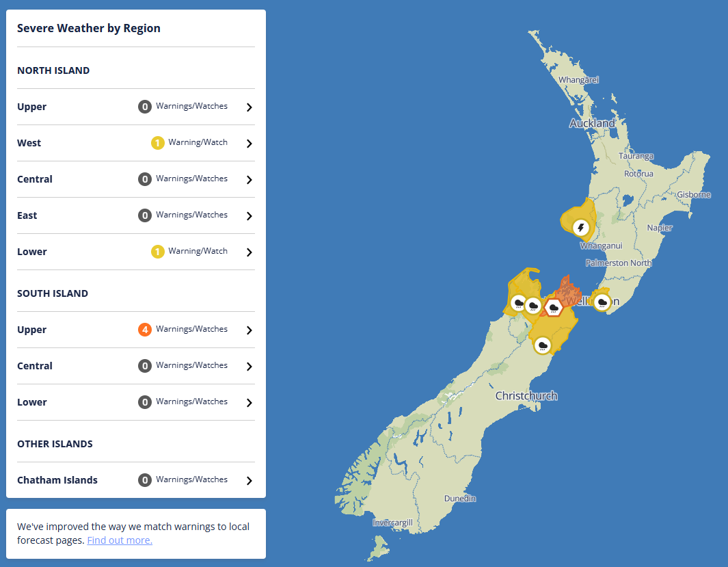Screen dimensions: 728x567
Task: Click the westernmost rain watch icon on map
Action: click(x=519, y=303)
